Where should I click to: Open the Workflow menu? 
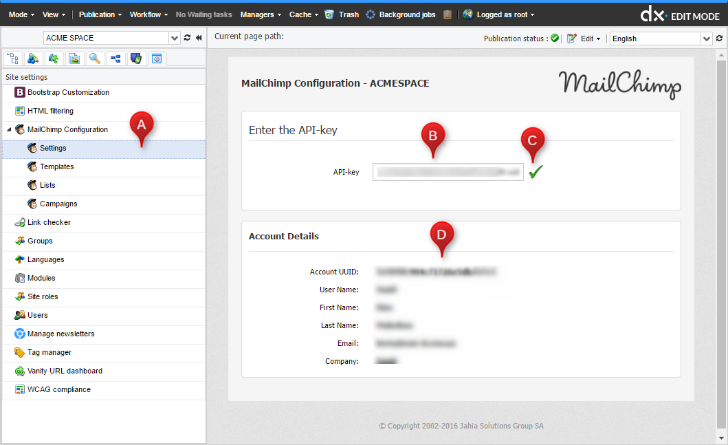[x=149, y=15]
